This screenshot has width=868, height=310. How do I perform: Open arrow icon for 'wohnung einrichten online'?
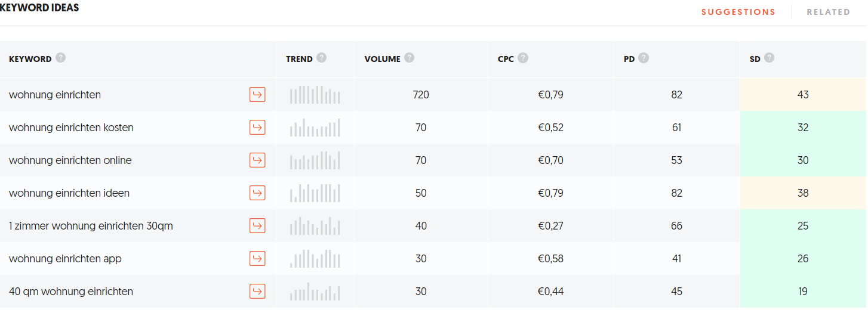[x=257, y=160]
